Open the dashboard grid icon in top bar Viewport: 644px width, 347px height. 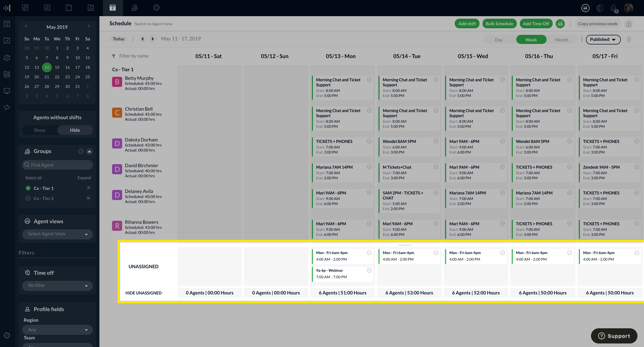(25, 8)
